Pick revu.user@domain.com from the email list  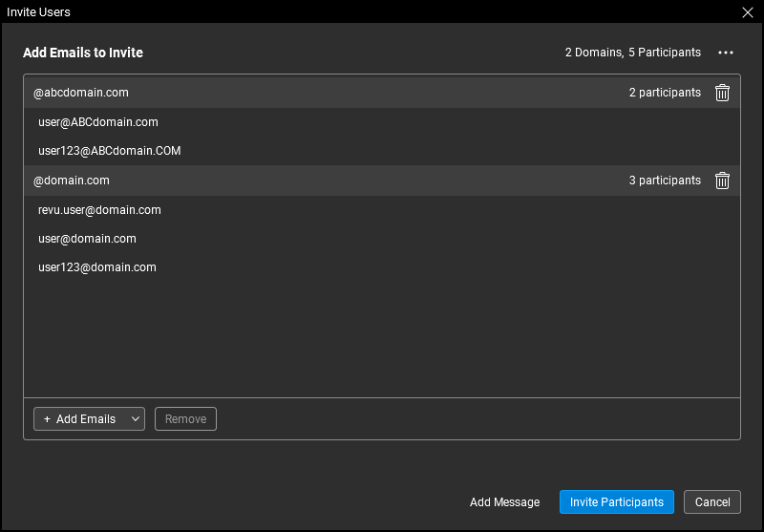tap(99, 210)
